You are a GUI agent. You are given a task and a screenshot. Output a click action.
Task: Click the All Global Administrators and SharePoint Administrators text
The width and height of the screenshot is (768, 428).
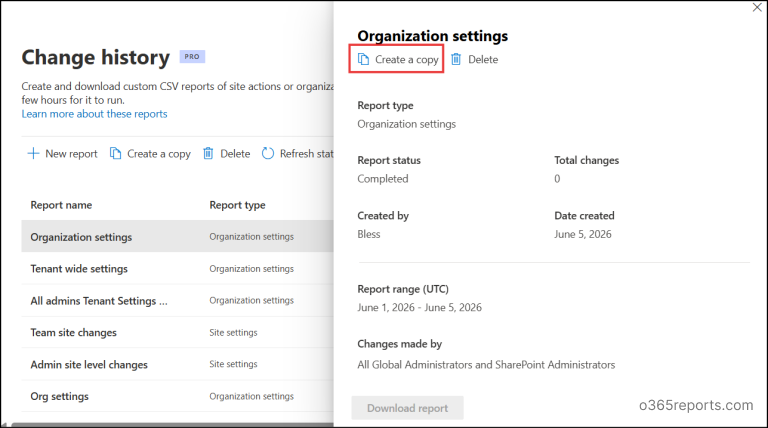(x=486, y=365)
